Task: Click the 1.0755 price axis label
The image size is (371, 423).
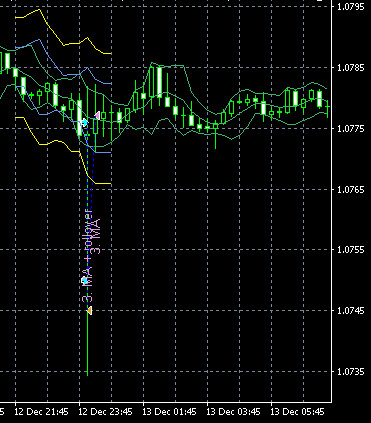Action: (x=351, y=250)
